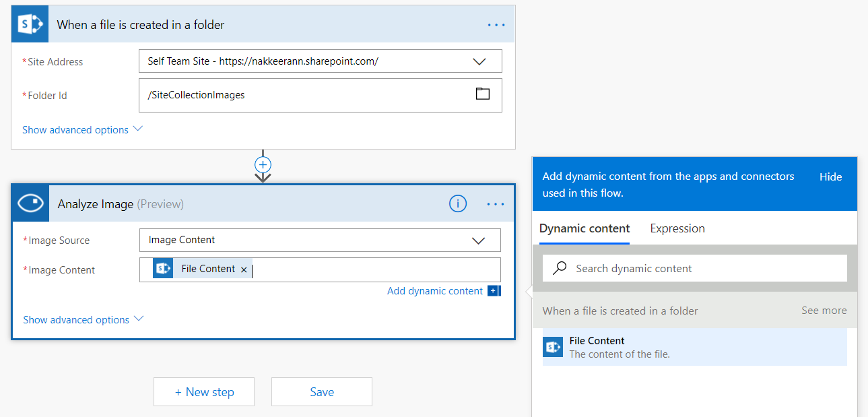Screen dimensions: 868x417
Task: Click the New step button
Action: pos(204,391)
